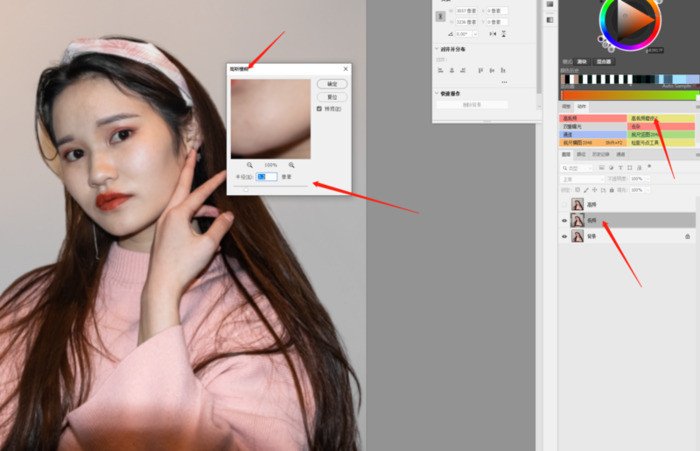Click the lock image pixels brush icon

(x=588, y=189)
